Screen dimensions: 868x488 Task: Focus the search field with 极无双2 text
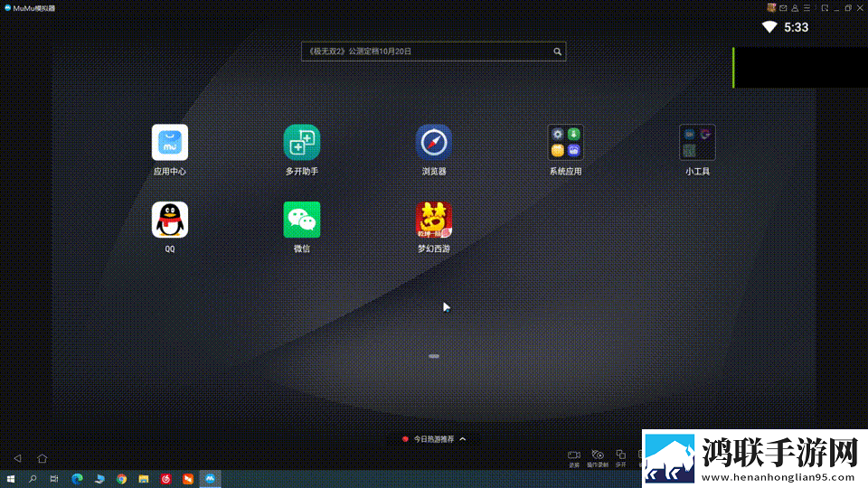[x=433, y=52]
